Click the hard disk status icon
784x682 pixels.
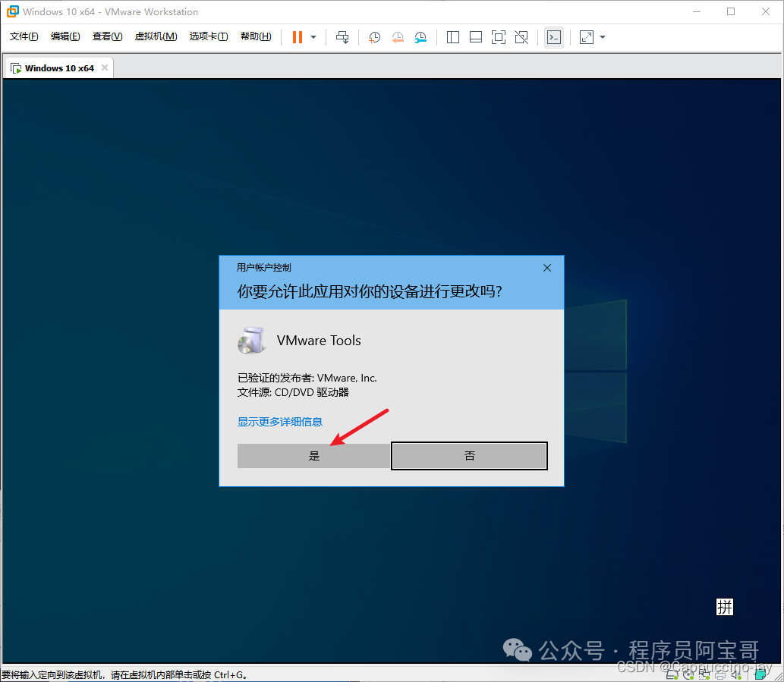tap(672, 675)
